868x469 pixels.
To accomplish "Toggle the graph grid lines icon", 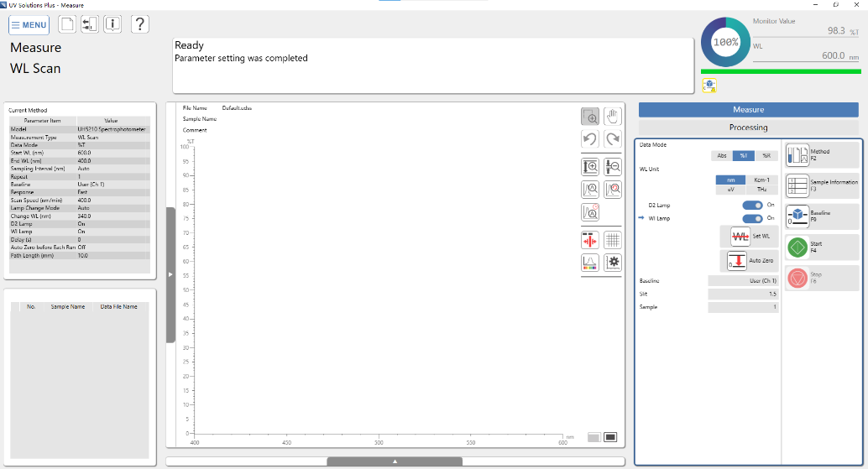I will [x=613, y=240].
